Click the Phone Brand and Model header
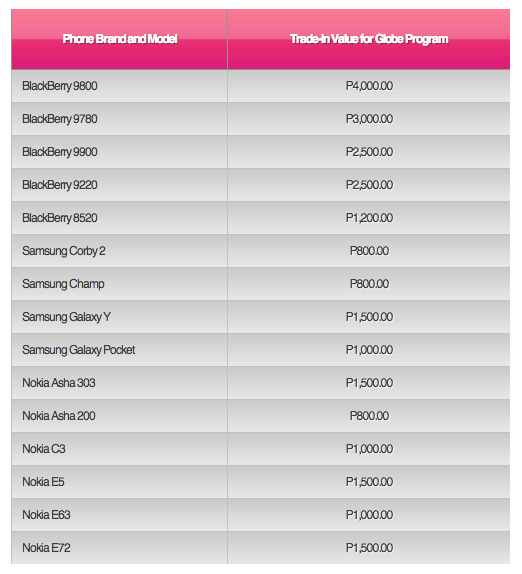 (x=120, y=39)
